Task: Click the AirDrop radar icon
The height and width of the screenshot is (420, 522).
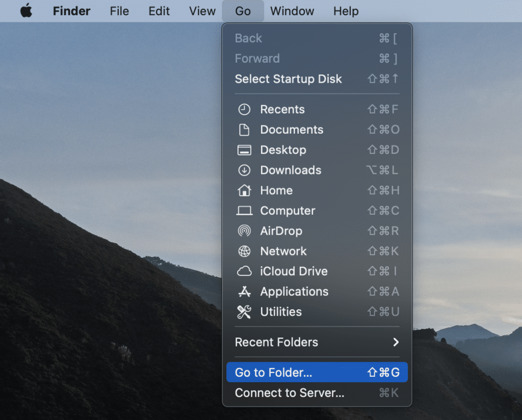Action: pos(244,231)
